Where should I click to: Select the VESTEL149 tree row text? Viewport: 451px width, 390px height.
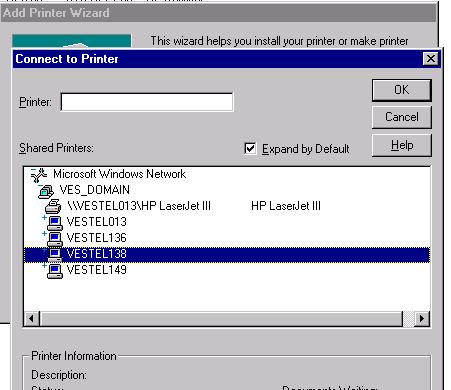tap(97, 270)
